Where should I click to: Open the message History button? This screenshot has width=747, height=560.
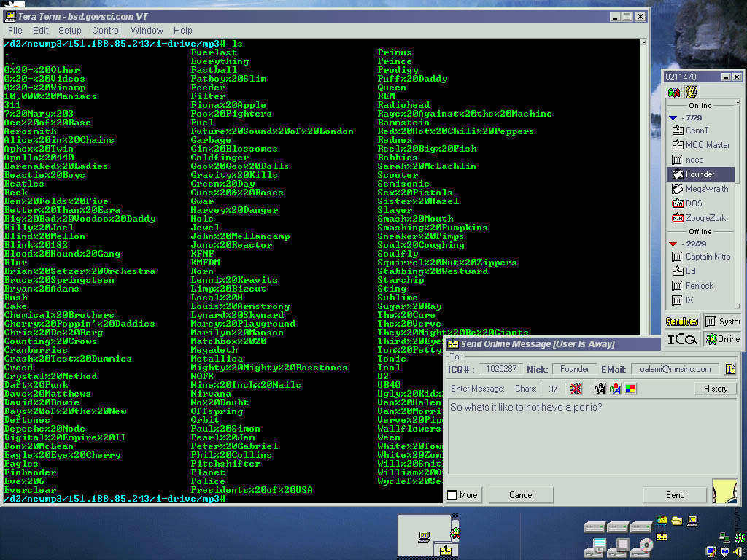716,389
